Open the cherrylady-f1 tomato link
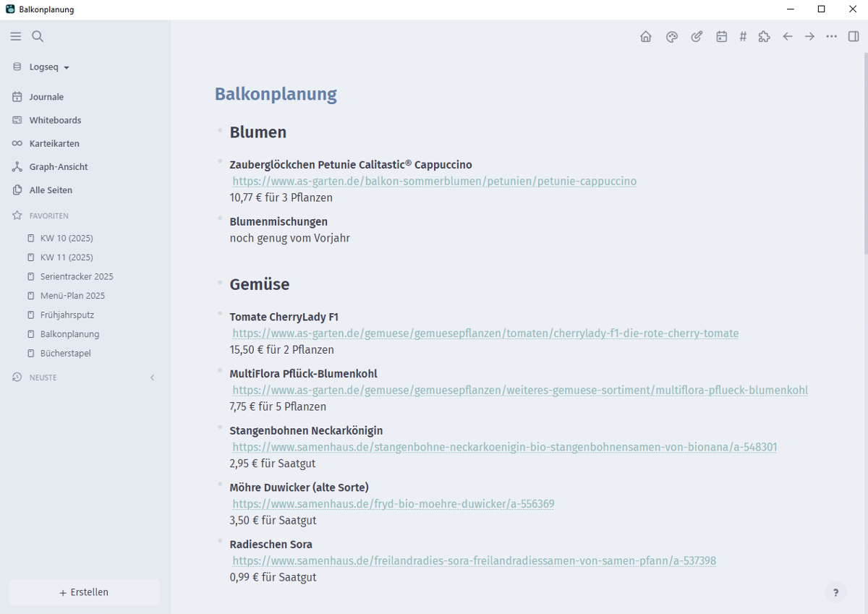This screenshot has width=868, height=614. [485, 333]
